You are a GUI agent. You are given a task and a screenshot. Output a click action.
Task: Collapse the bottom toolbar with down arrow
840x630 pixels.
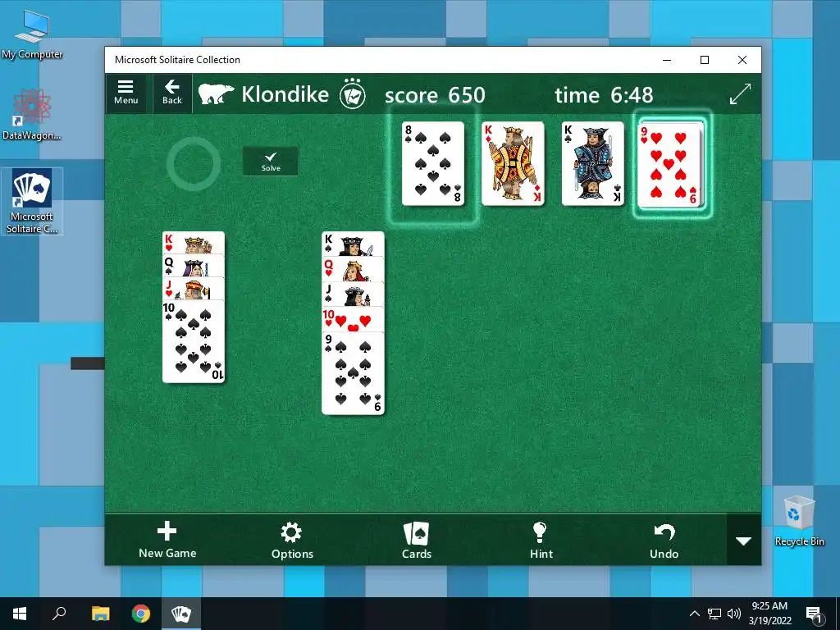tap(743, 540)
